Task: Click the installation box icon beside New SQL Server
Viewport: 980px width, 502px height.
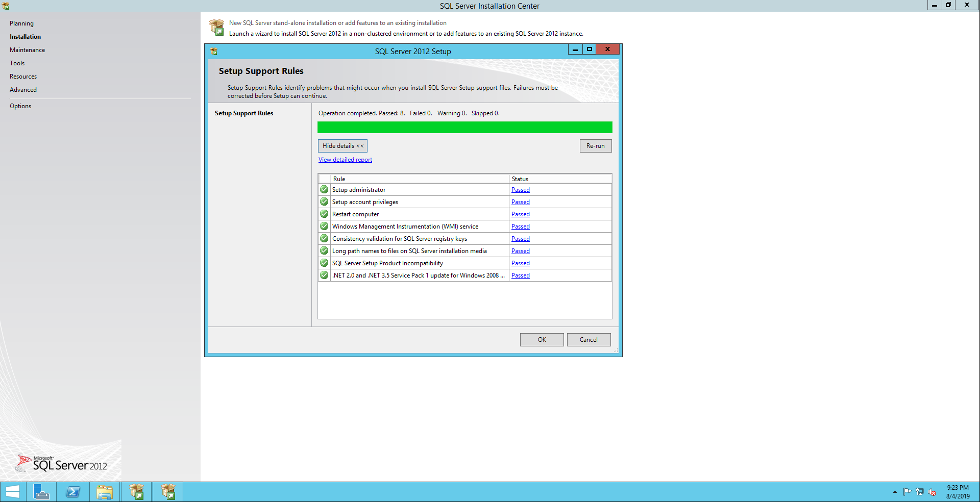Action: click(217, 28)
